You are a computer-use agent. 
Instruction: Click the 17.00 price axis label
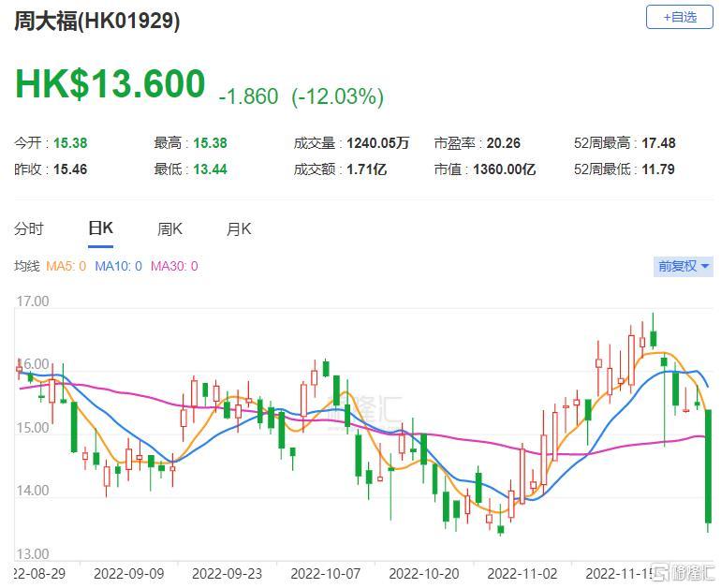[x=33, y=301]
